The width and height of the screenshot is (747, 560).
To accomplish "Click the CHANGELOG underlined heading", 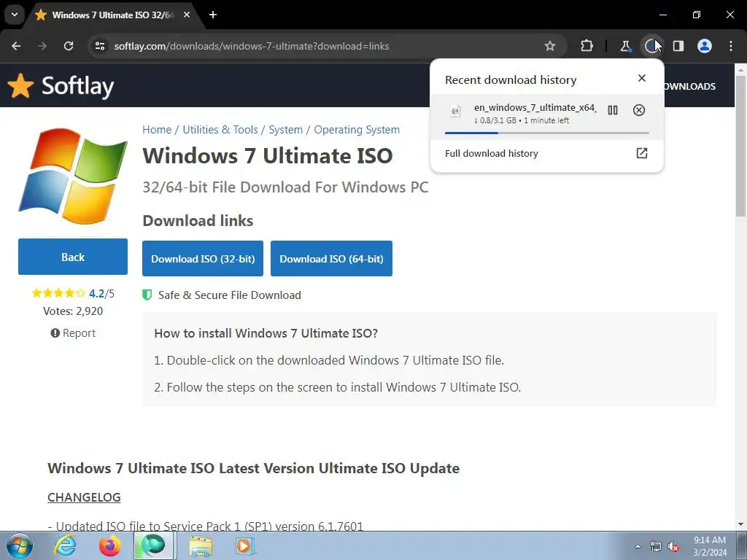I will pos(84,497).
